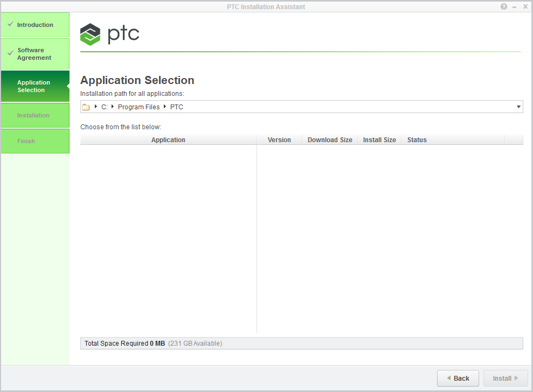Click the Install button
Image resolution: width=533 pixels, height=392 pixels.
[506, 378]
